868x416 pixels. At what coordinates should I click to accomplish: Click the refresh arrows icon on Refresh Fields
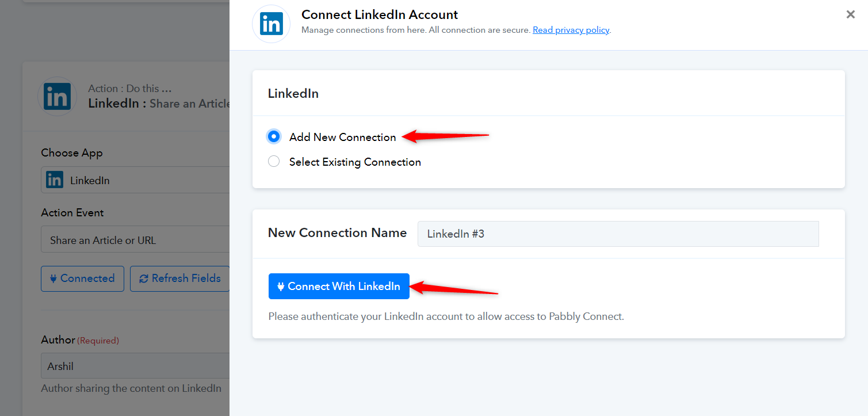coord(144,278)
